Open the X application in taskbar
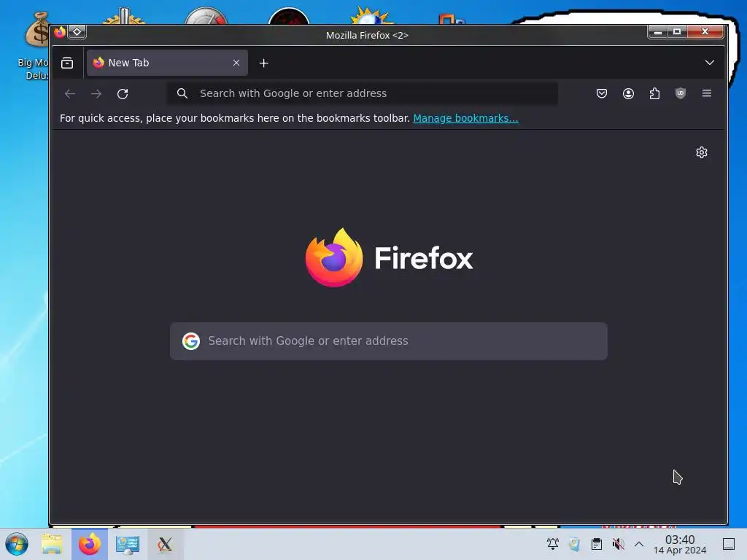The height and width of the screenshot is (560, 747). (165, 544)
